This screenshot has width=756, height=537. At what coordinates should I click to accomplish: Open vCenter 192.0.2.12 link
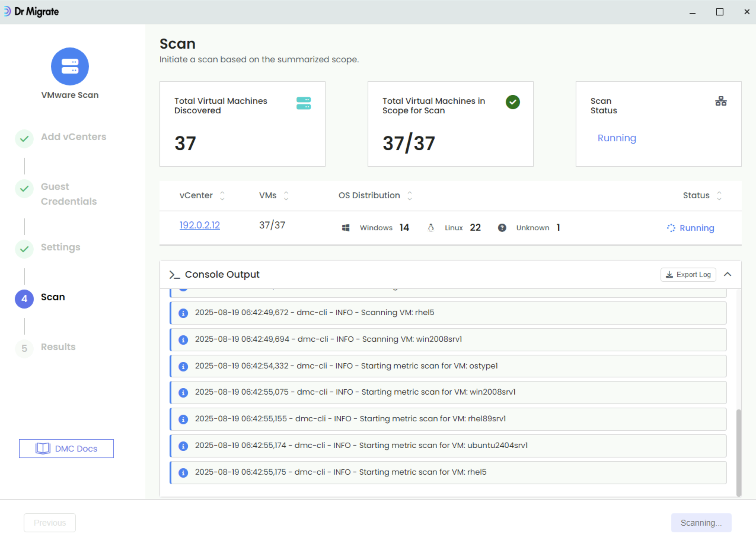pyautogui.click(x=200, y=225)
